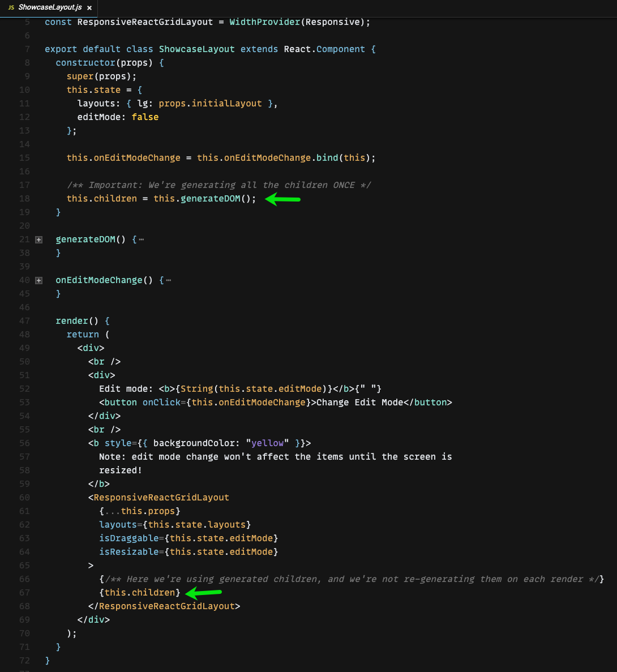617x672 pixels.
Task: Click the onClick attribute on the button element
Action: click(x=161, y=402)
